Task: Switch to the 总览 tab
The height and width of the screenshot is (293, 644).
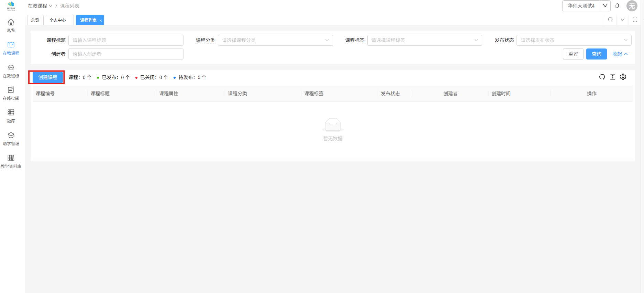Action: point(35,20)
